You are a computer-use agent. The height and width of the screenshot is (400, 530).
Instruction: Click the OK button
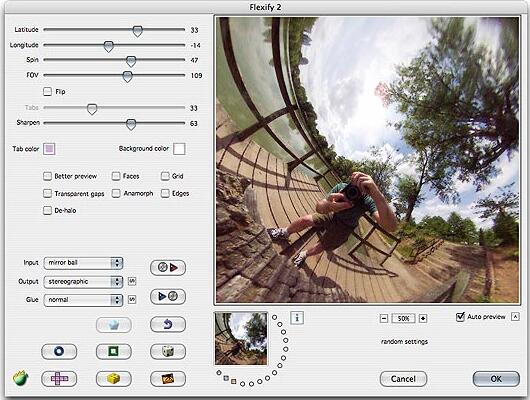tap(496, 379)
